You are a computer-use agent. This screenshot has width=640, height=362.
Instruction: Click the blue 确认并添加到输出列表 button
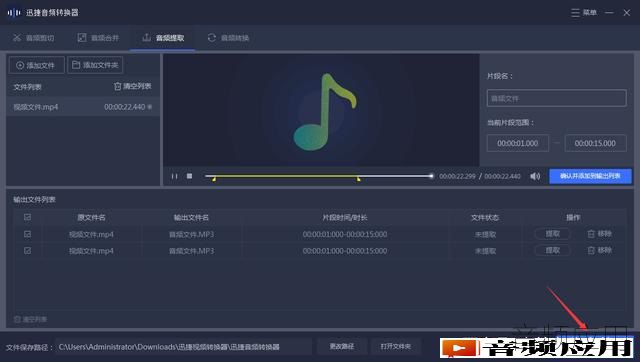point(590,176)
